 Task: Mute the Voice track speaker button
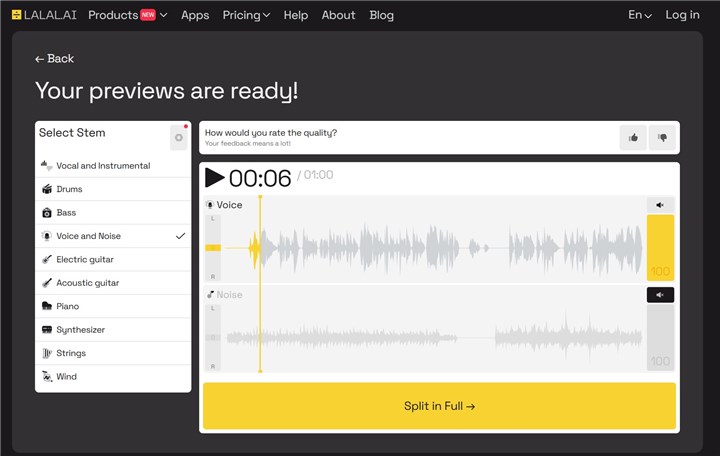click(x=660, y=205)
